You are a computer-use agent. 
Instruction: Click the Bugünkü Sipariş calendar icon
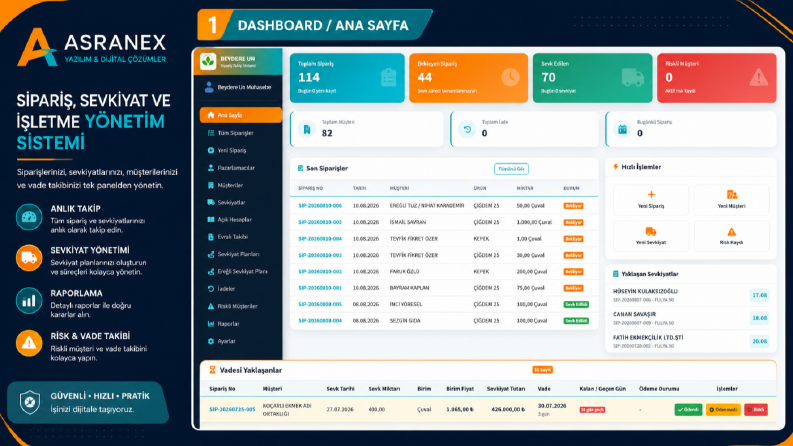click(622, 129)
